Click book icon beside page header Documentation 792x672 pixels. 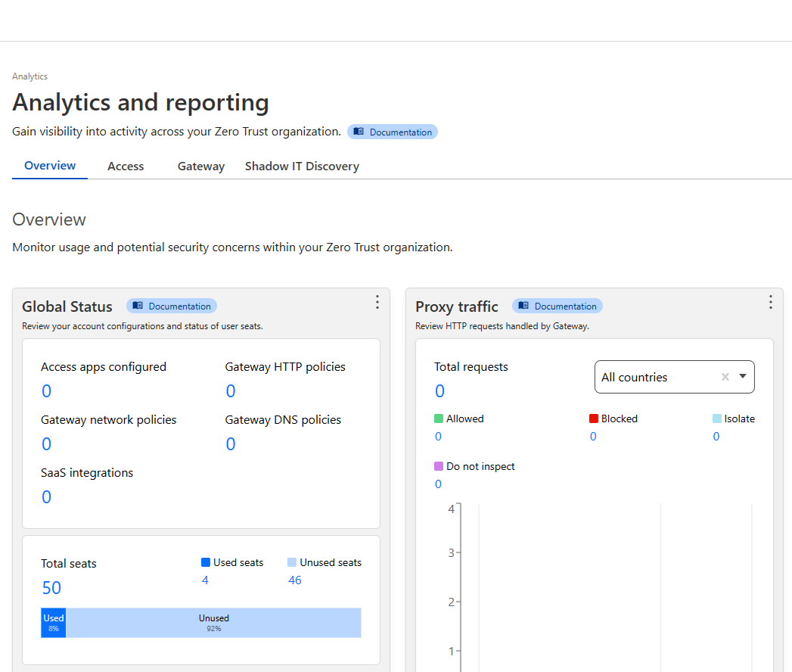(x=359, y=132)
